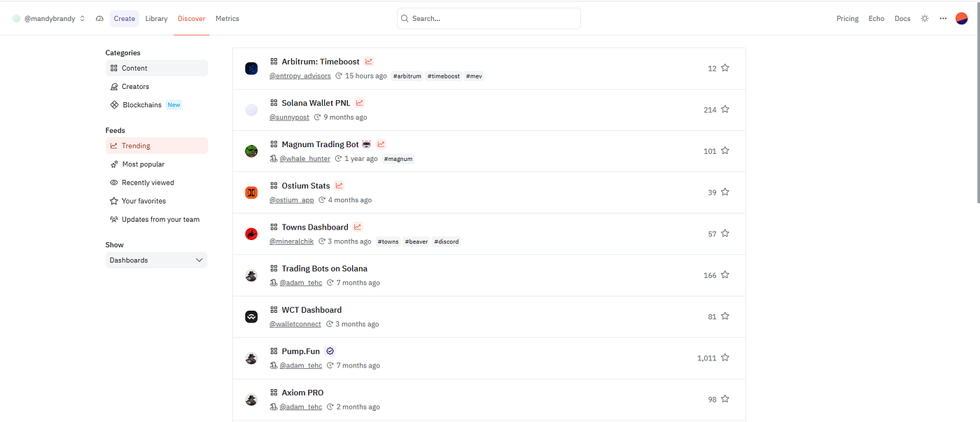Click trending badge next to Arbitrum: Timeboost
The image size is (980, 422).
(369, 62)
